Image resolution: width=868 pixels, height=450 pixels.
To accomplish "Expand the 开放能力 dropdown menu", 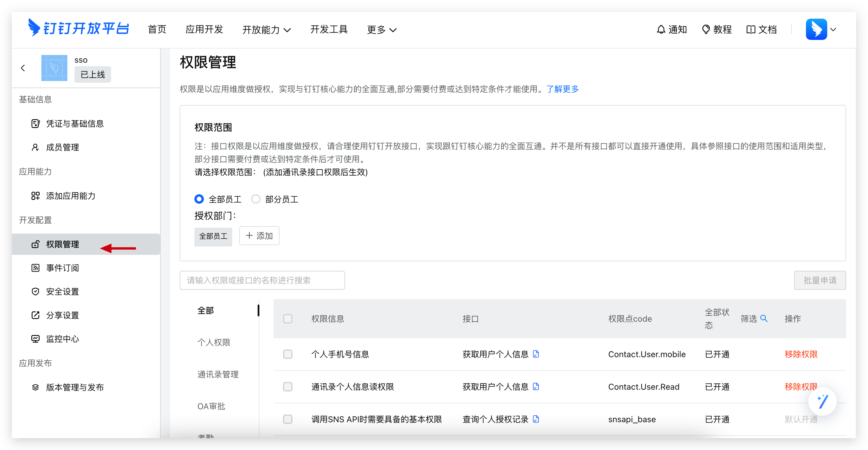I will [266, 30].
